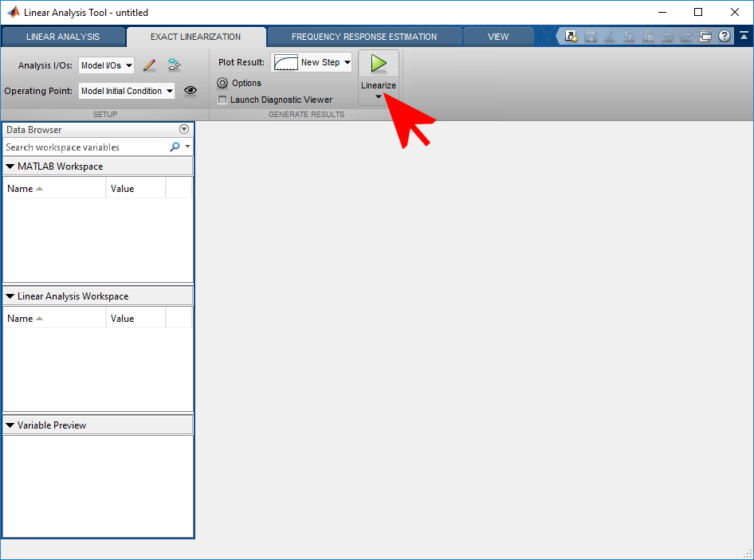Enable Launch Diagnostic Viewer checkbox
Image resolution: width=754 pixels, height=560 pixels.
222,100
